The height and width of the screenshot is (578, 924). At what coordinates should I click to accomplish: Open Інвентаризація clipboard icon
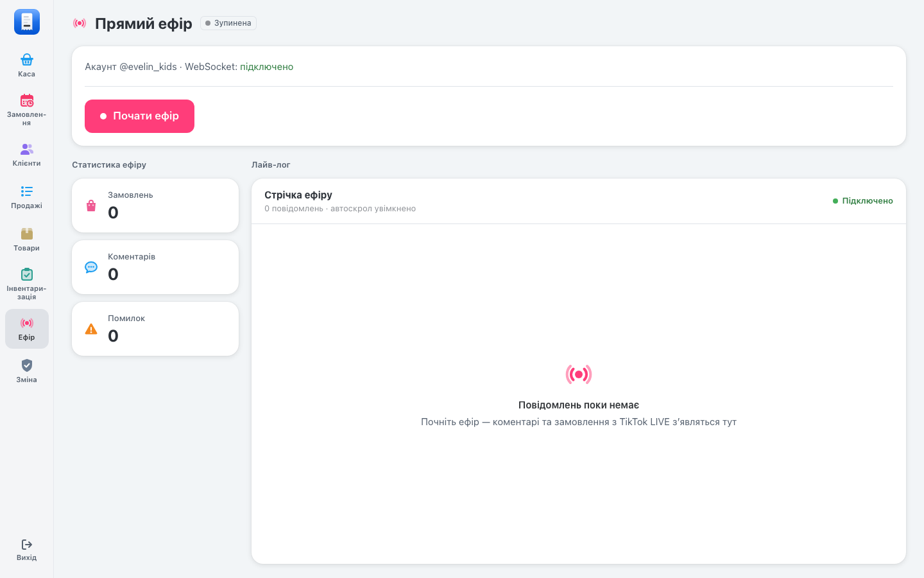coord(27,274)
